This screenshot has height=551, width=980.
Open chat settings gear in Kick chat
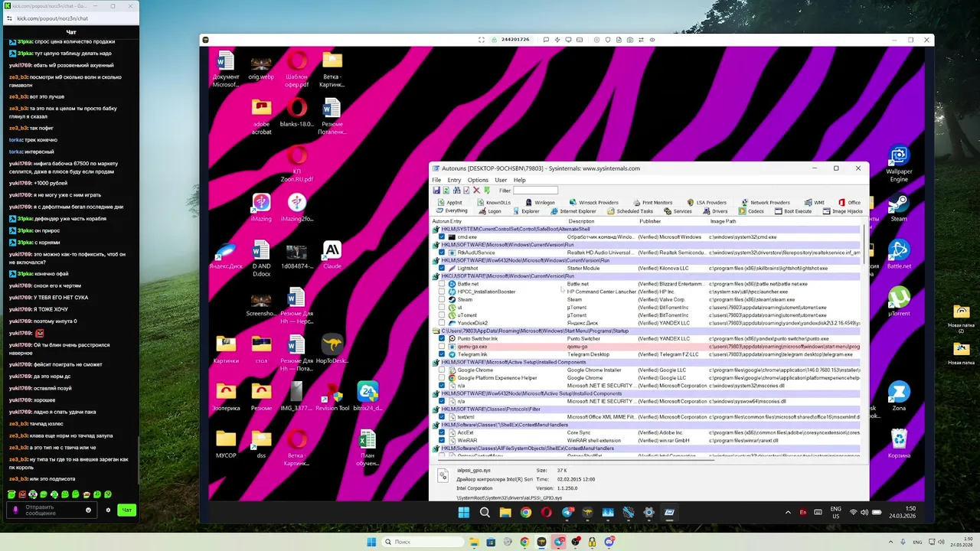click(x=108, y=510)
